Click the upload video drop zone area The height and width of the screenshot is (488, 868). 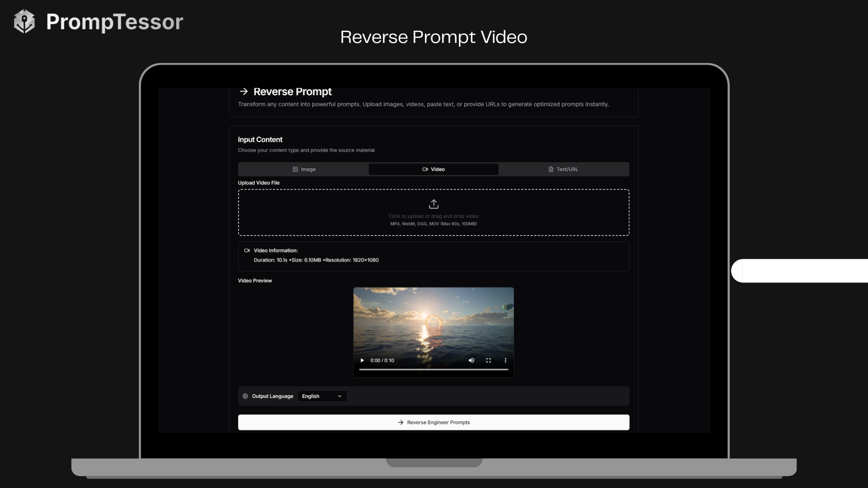(x=433, y=212)
